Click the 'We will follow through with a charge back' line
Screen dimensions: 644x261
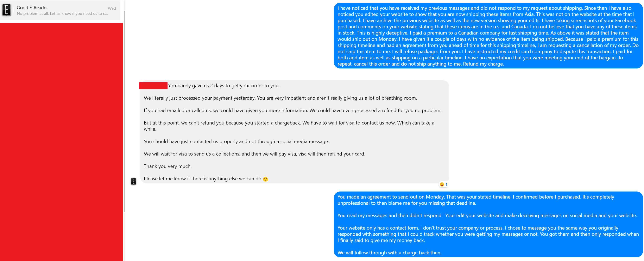pos(389,253)
